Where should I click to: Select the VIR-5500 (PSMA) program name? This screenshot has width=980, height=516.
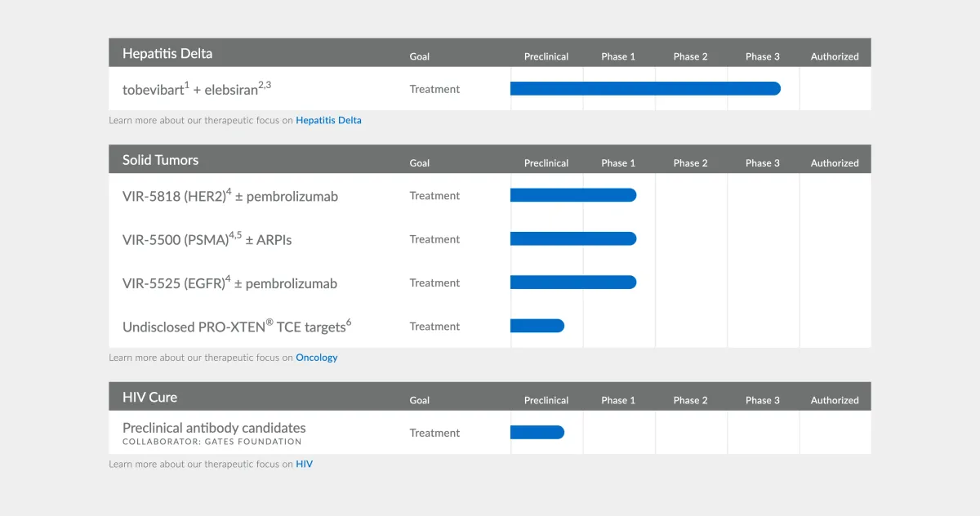tap(207, 239)
